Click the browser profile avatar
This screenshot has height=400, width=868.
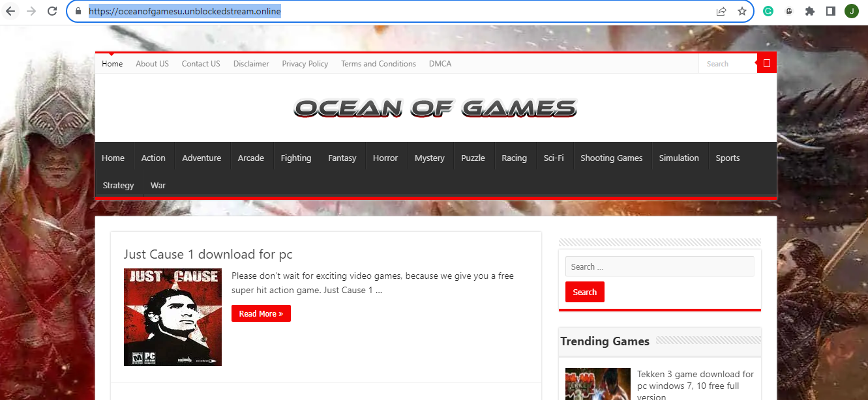851,11
